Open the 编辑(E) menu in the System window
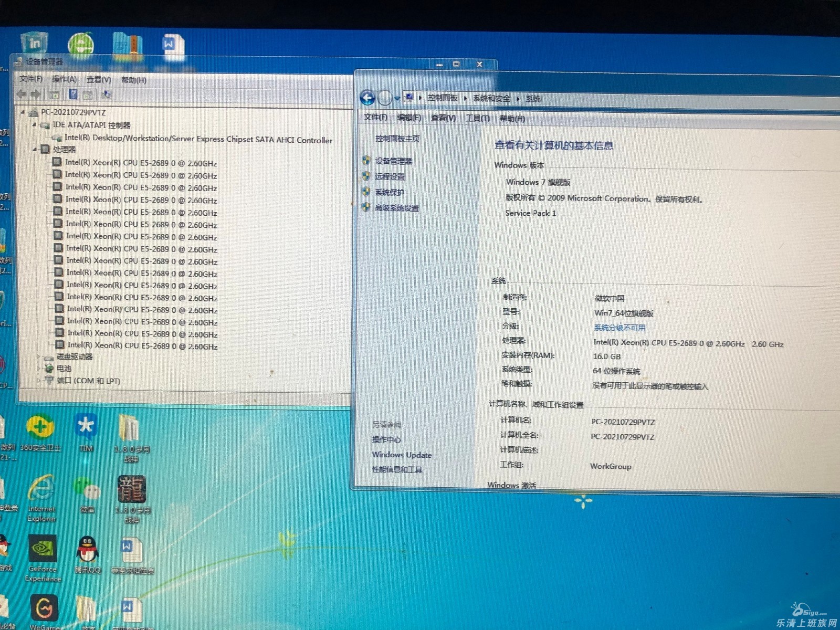Viewport: 840px width, 630px height. pos(409,118)
